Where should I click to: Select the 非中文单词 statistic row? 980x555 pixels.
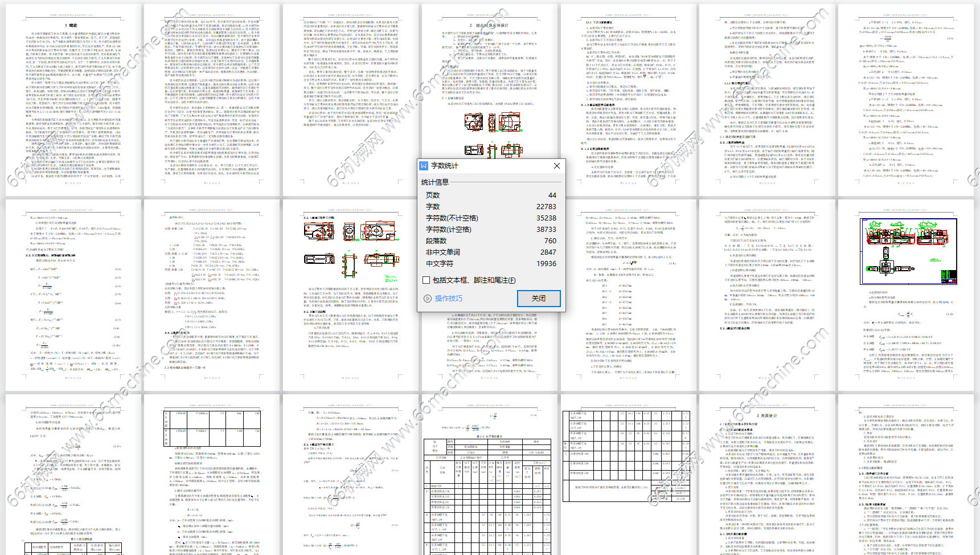click(x=490, y=252)
